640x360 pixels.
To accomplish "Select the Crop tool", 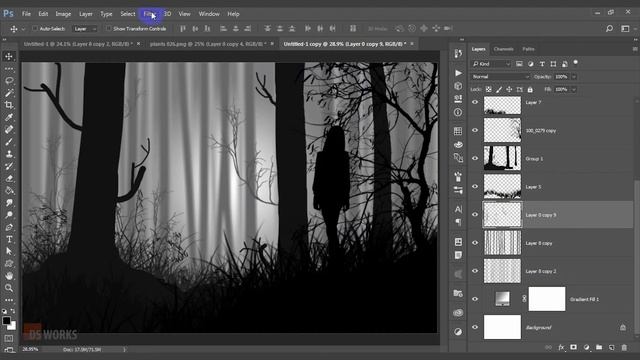I will click(x=9, y=105).
